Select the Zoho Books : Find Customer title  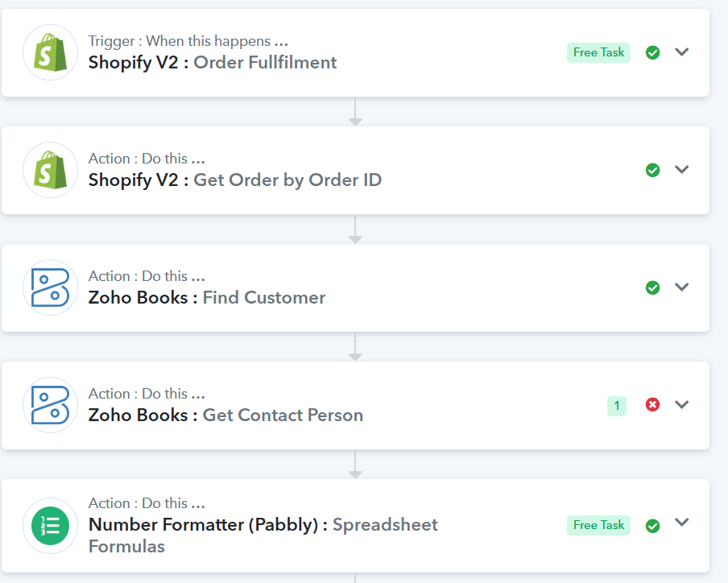207,297
